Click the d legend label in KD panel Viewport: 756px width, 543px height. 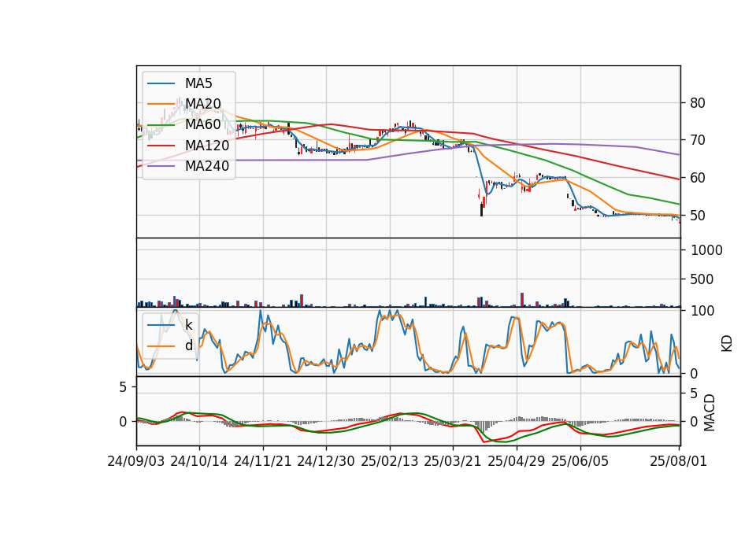tap(188, 345)
